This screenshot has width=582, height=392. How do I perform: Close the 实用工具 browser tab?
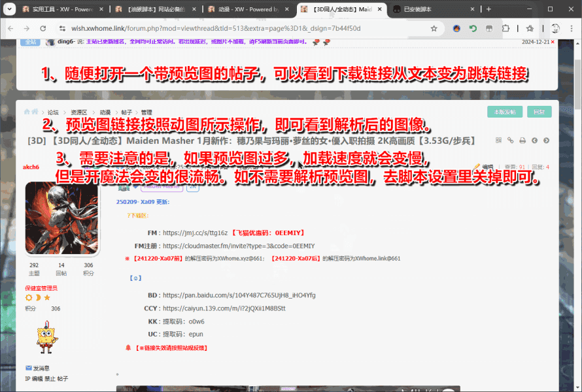click(101, 9)
